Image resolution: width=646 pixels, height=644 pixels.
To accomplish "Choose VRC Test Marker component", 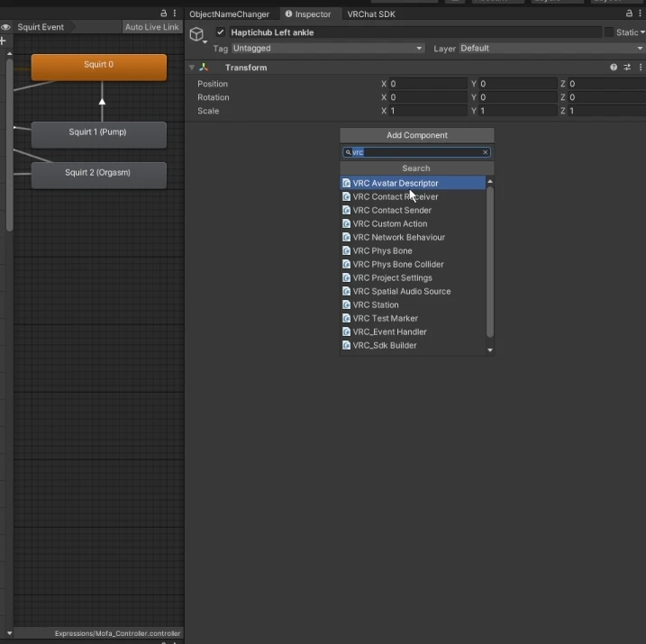I will 413,318.
